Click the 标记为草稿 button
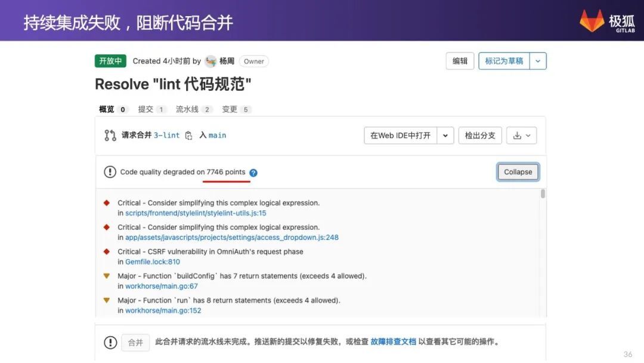 coord(504,61)
